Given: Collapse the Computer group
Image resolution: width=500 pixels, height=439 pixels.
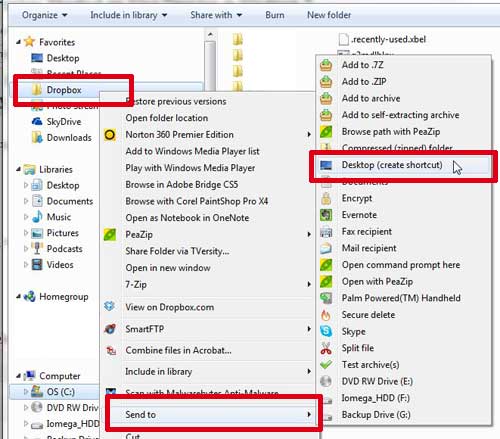Looking at the screenshot, I should [x=19, y=376].
